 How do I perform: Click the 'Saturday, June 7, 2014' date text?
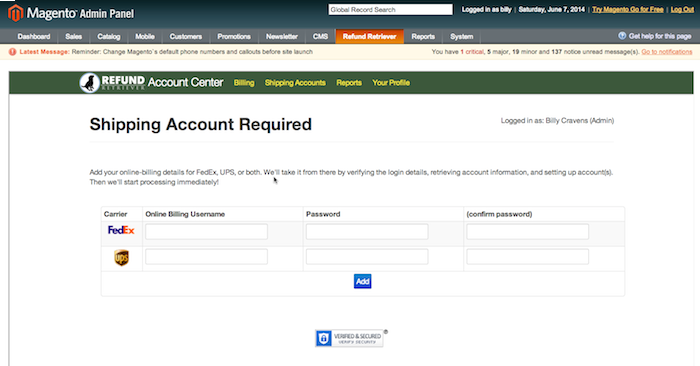point(551,9)
